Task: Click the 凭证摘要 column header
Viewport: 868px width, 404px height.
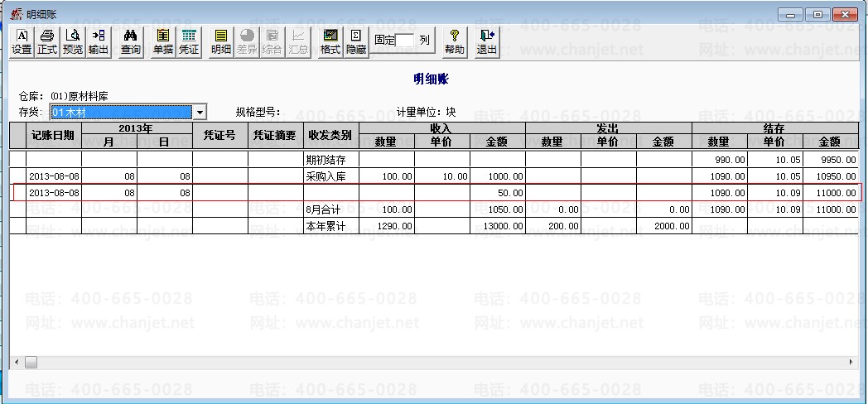Action: (275, 135)
